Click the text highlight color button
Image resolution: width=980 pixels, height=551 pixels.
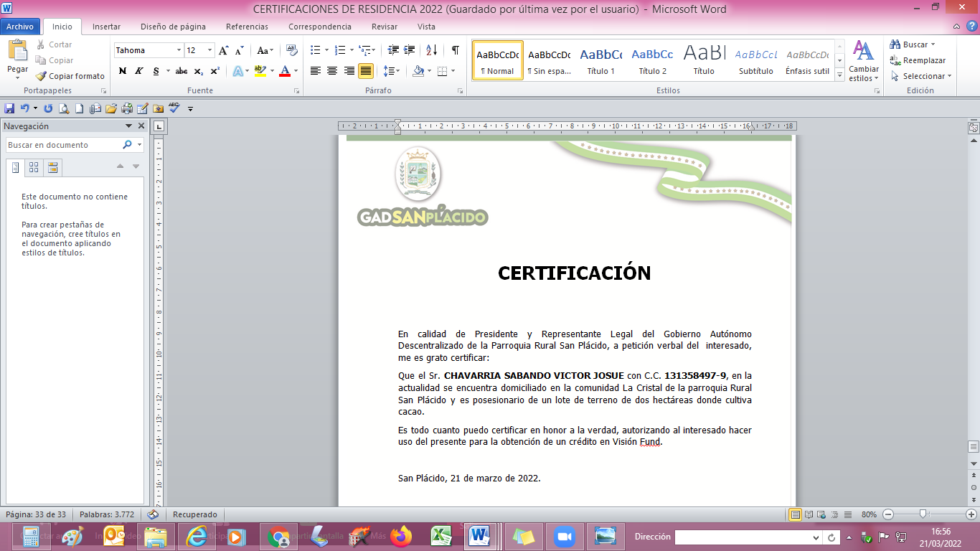[260, 71]
